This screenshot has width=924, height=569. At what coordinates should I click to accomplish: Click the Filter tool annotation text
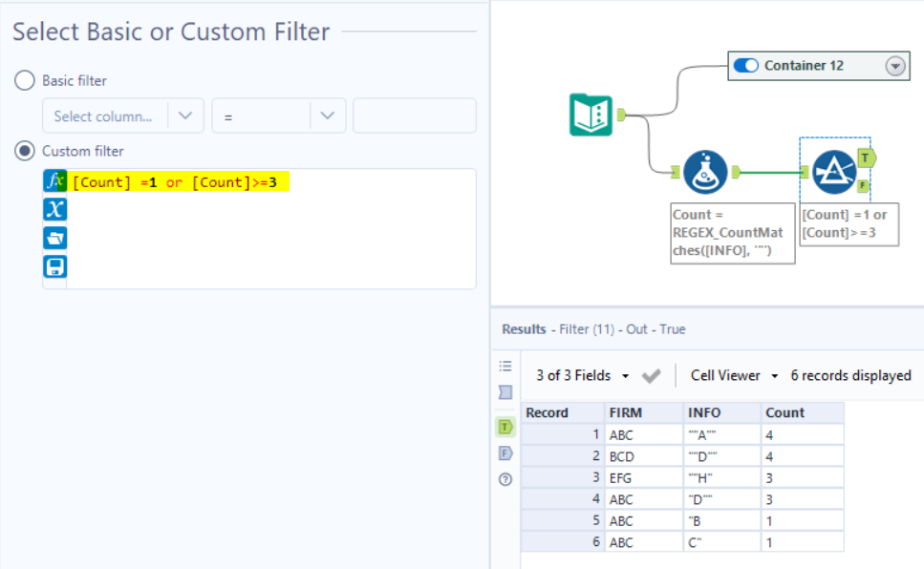(x=849, y=224)
